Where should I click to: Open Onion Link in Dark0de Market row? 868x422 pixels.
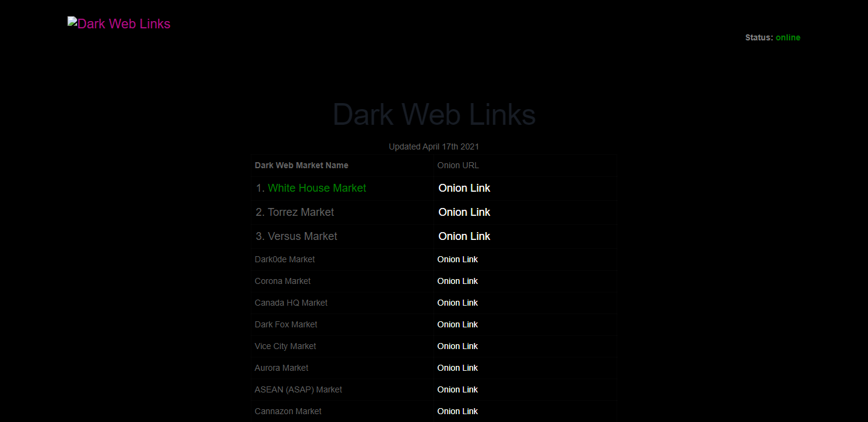pyautogui.click(x=458, y=259)
